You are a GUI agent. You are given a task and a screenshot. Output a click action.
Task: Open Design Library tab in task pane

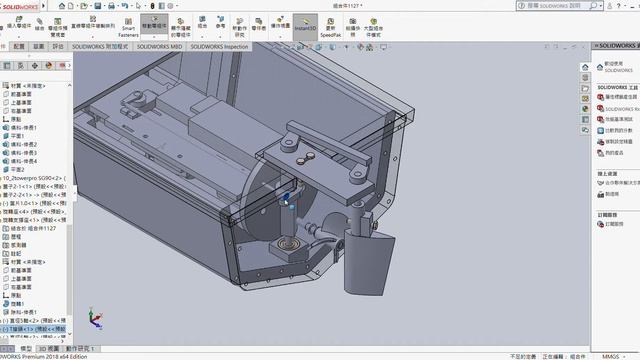[x=585, y=78]
